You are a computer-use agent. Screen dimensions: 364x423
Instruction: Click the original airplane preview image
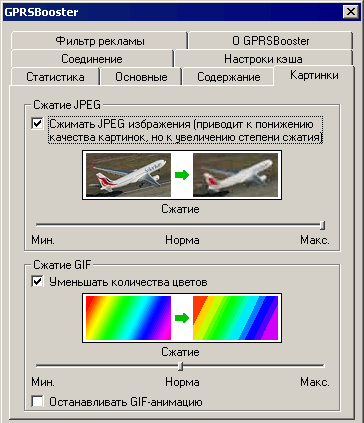point(128,175)
